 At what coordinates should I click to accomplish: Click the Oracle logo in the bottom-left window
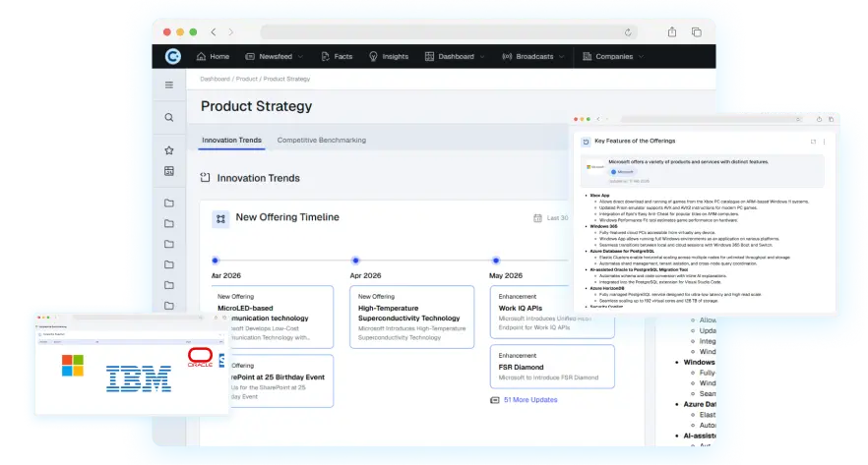tap(200, 357)
